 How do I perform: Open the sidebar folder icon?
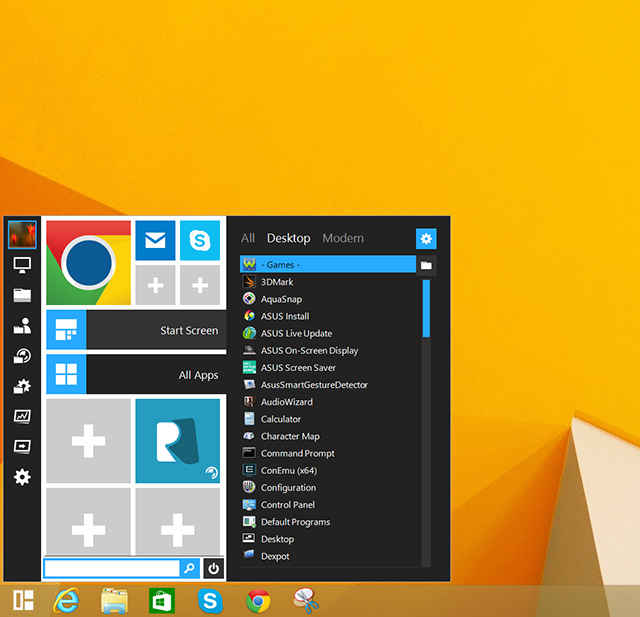tap(22, 295)
